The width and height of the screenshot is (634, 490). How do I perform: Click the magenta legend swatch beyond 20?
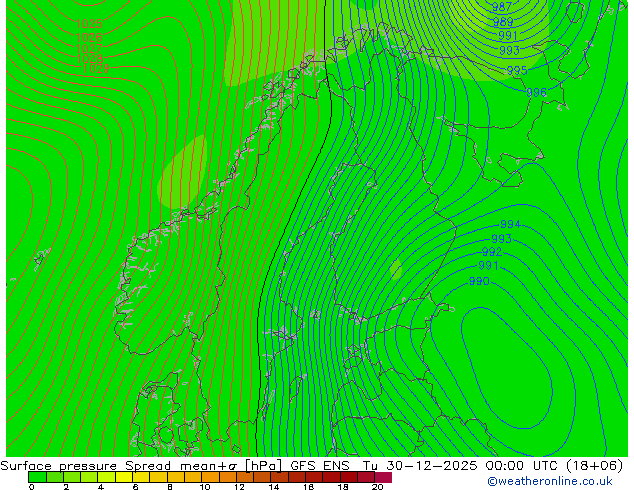383,477
